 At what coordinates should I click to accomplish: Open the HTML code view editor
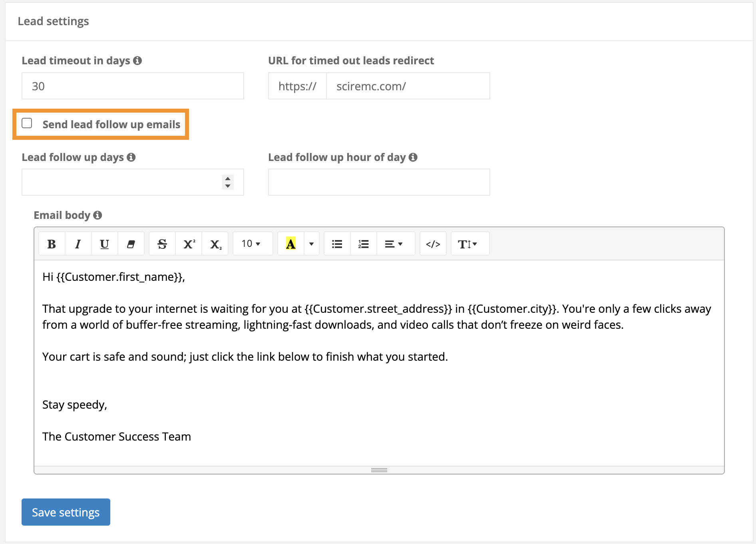click(x=433, y=243)
